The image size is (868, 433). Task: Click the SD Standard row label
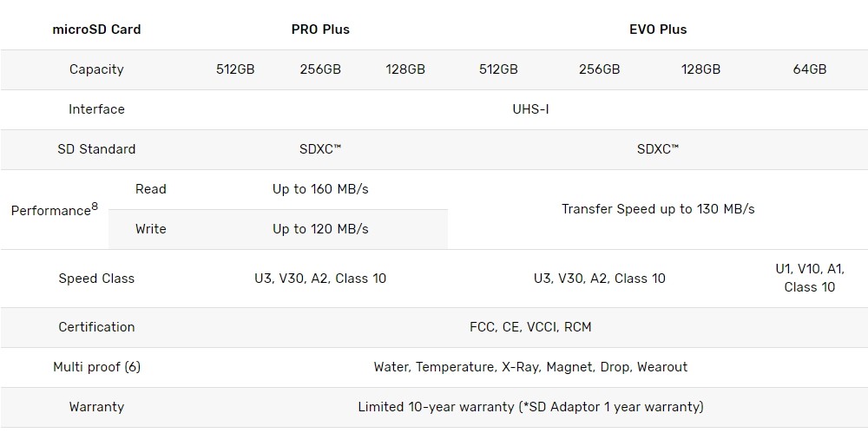[96, 149]
